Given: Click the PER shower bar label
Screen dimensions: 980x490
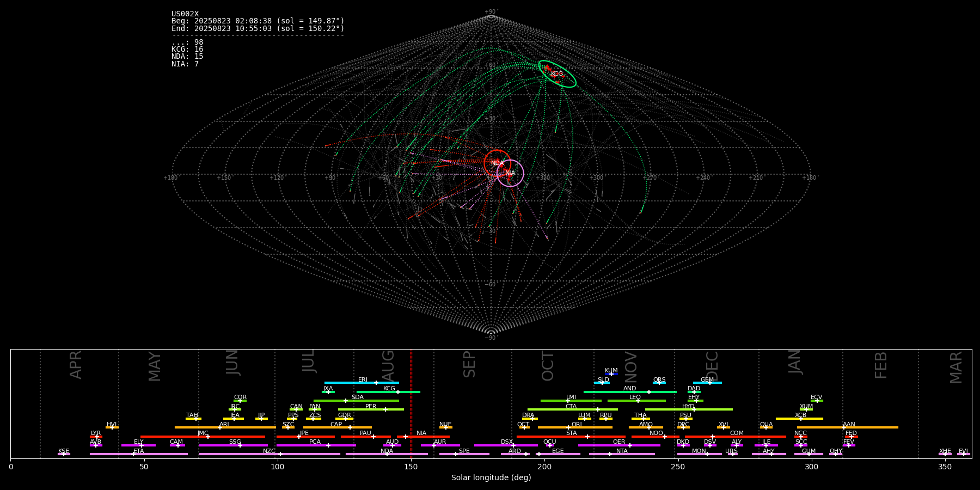Looking at the screenshot, I should [x=371, y=407].
